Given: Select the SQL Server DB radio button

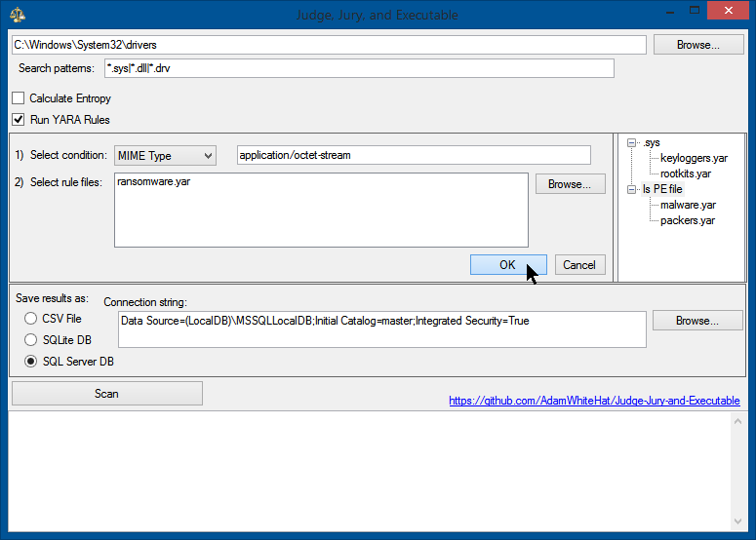Looking at the screenshot, I should coord(31,361).
